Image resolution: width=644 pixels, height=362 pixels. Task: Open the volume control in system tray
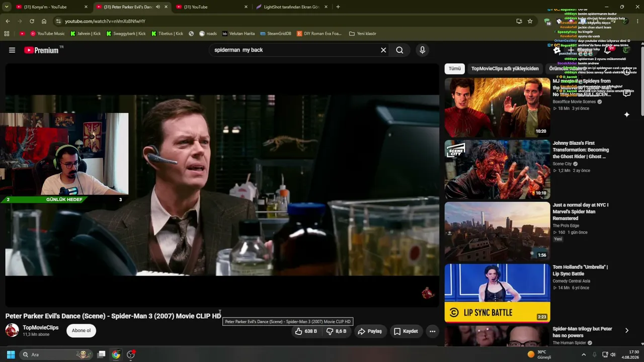point(613,354)
